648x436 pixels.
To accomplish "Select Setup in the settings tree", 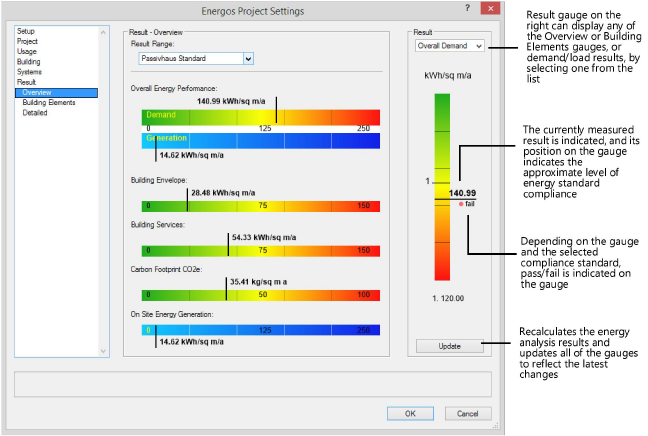I will pos(25,32).
